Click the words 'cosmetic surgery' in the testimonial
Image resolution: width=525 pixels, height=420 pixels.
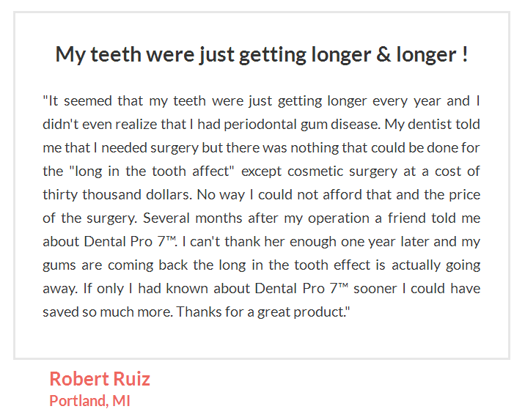[x=342, y=172]
